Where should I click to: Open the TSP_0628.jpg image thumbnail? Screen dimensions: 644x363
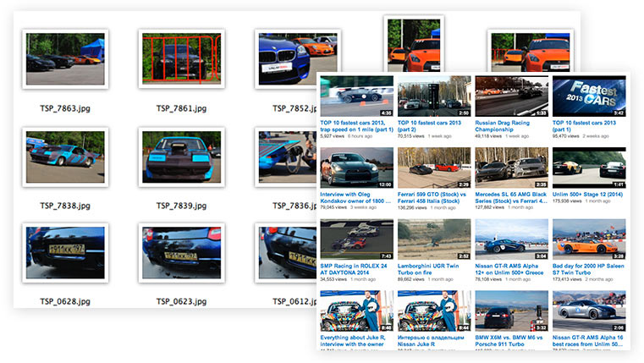coord(66,253)
